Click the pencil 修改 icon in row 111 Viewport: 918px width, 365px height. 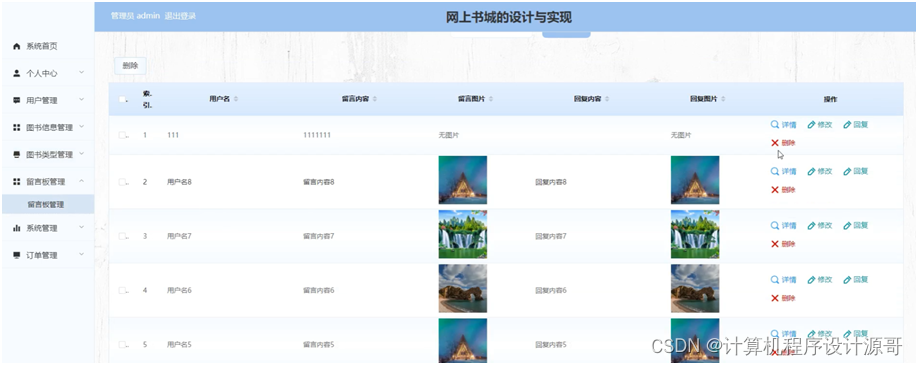811,125
